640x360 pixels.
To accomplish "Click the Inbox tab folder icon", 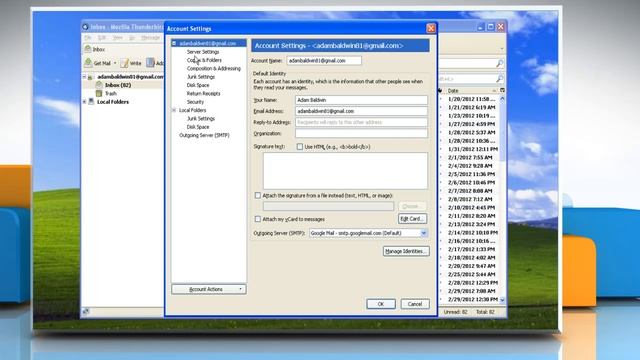I will coord(88,49).
